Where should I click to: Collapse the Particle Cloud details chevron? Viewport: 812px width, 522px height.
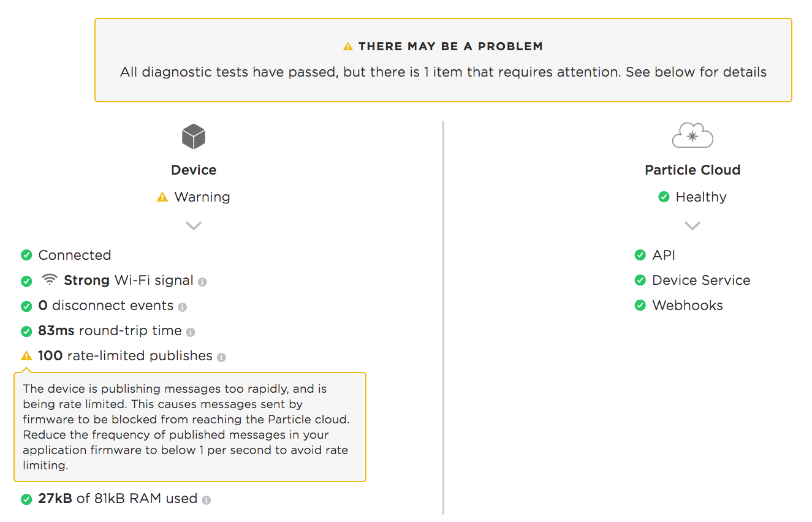692,226
